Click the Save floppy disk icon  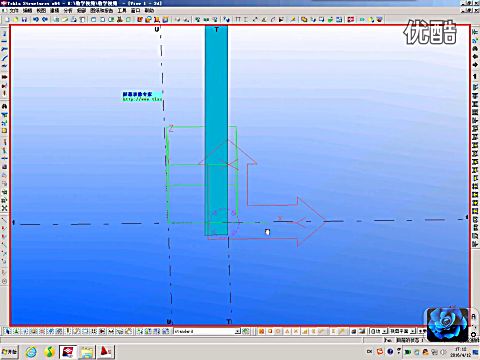[x=24, y=20]
